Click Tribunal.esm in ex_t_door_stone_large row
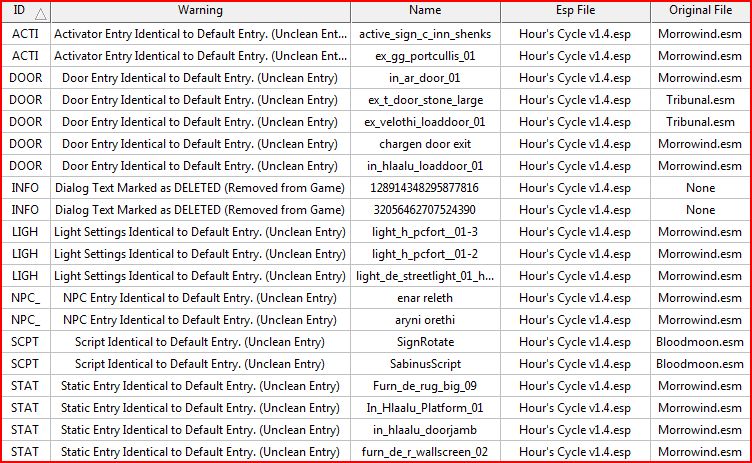 coord(701,100)
